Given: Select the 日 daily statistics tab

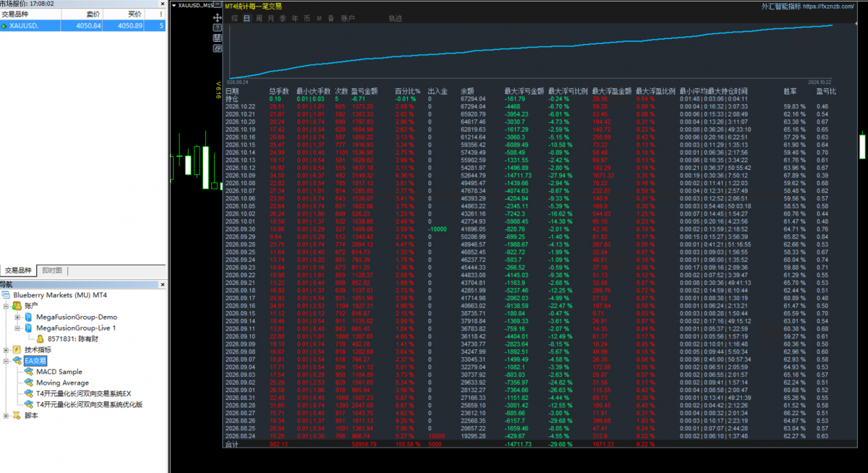Looking at the screenshot, I should [247, 18].
